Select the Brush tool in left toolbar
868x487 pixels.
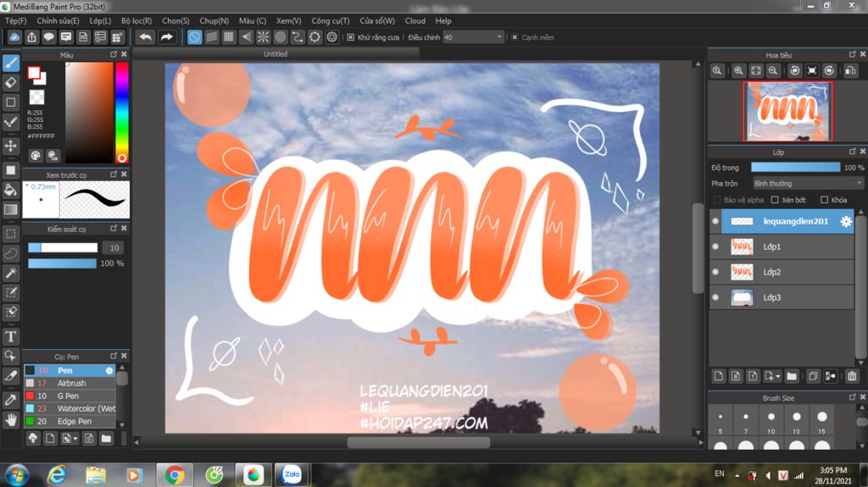point(10,63)
